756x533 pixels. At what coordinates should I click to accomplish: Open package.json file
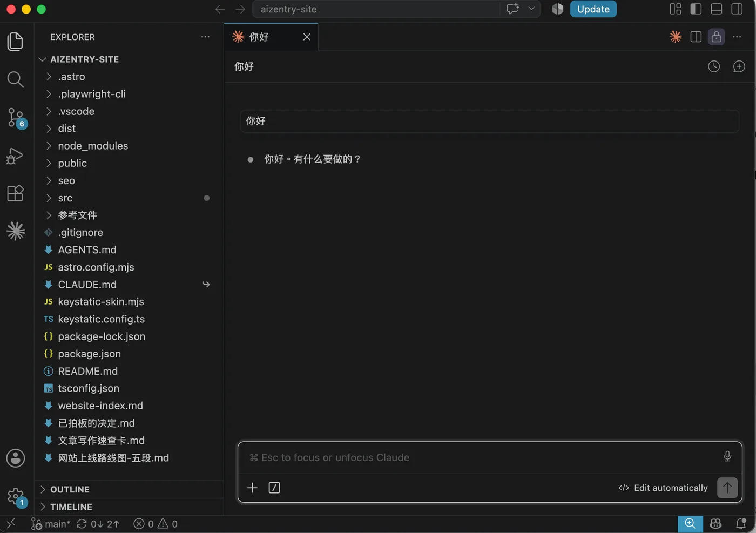(x=130, y=354)
